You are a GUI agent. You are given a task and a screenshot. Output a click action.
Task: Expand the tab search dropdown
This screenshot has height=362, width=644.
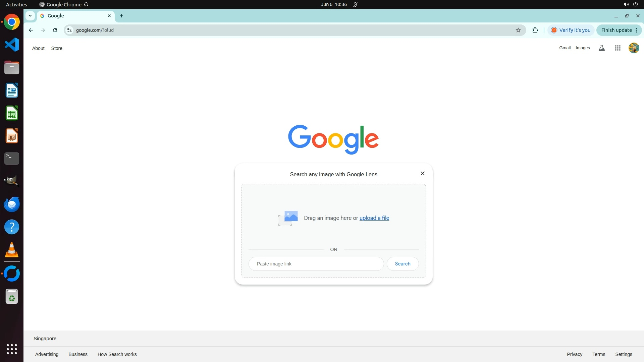[30, 16]
